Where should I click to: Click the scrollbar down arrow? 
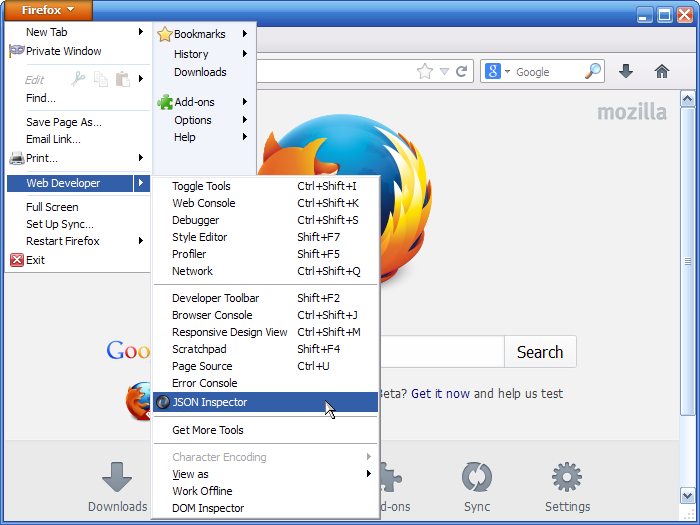[688, 495]
